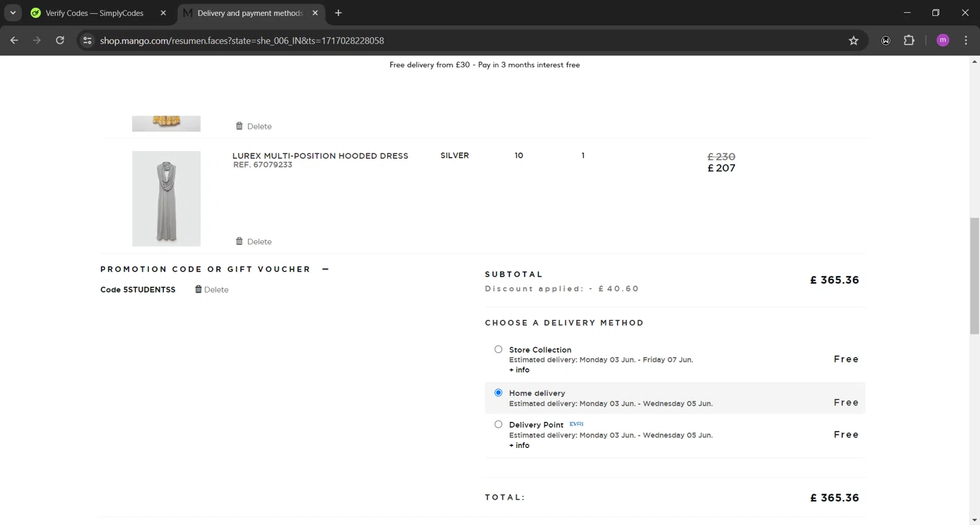Viewport: 980px width, 525px height.
Task: Close the Verify Codes — SimplyCodes tab
Action: (163, 13)
